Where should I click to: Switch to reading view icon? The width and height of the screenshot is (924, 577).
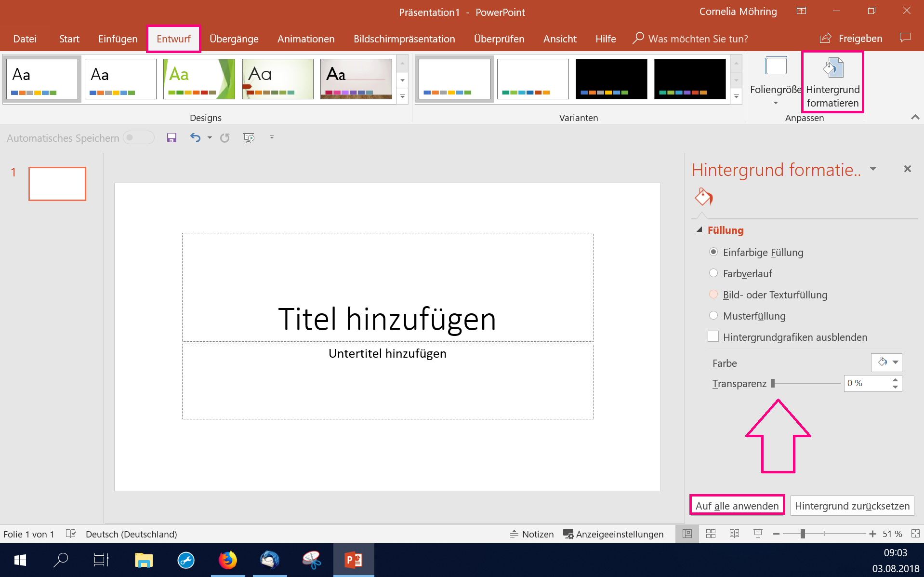point(734,534)
